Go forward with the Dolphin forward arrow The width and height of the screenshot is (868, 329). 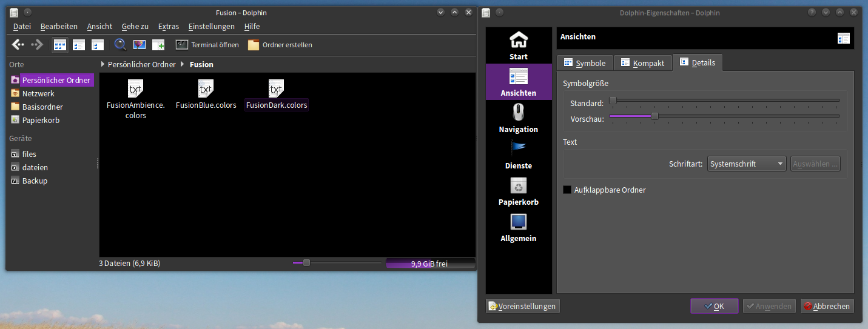[x=37, y=44]
